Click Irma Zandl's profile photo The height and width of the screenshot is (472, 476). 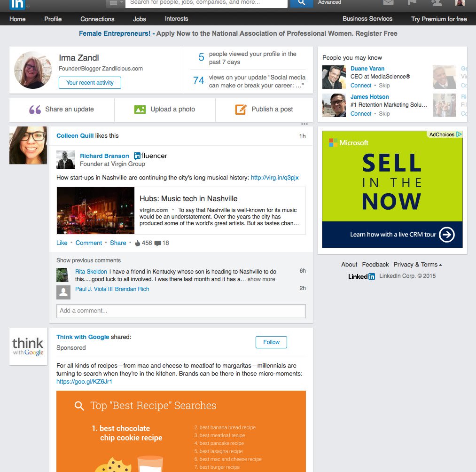33,70
